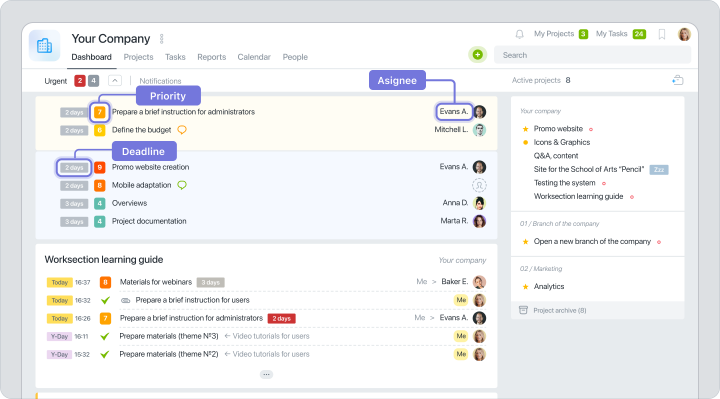Open the notifications bell icon
Image resolution: width=720 pixels, height=399 pixels.
pos(519,34)
